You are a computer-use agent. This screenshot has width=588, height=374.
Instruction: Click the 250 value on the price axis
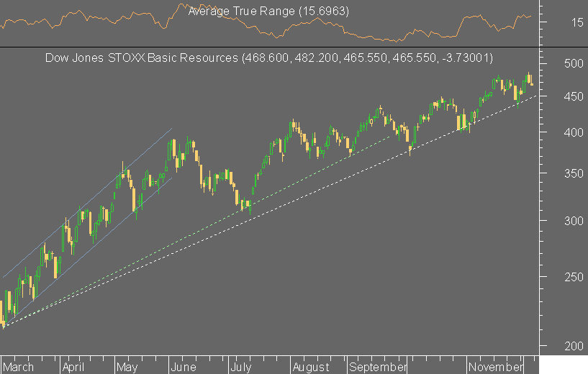pos(574,277)
